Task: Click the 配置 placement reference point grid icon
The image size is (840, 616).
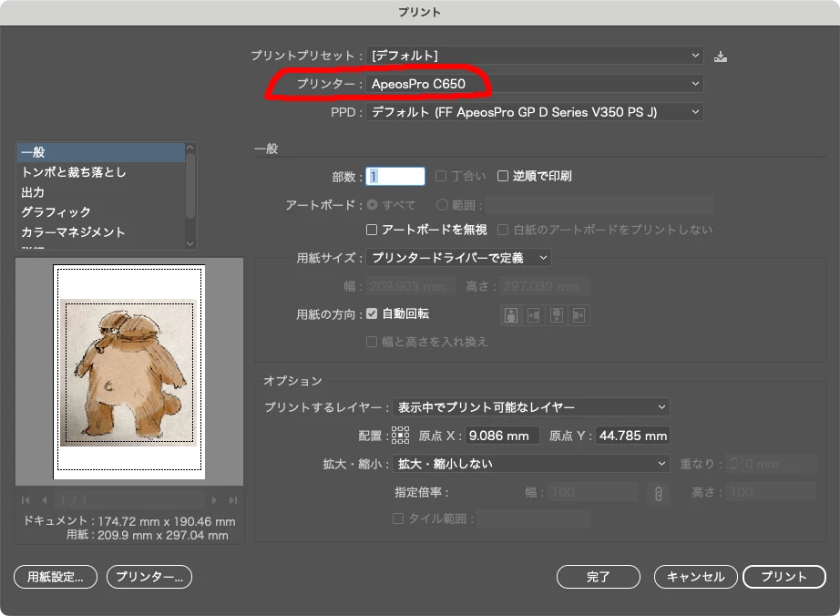Action: [400, 436]
